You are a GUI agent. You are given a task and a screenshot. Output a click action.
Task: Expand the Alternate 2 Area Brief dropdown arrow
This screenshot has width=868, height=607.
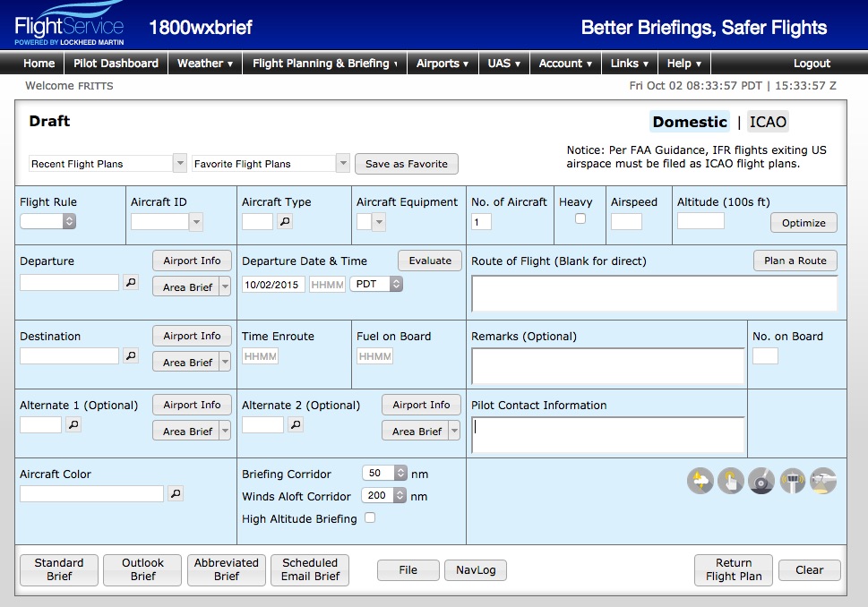click(x=454, y=431)
